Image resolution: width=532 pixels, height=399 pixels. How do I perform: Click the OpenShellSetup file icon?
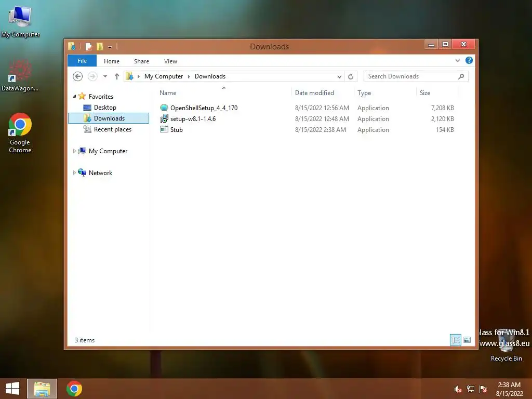[164, 108]
